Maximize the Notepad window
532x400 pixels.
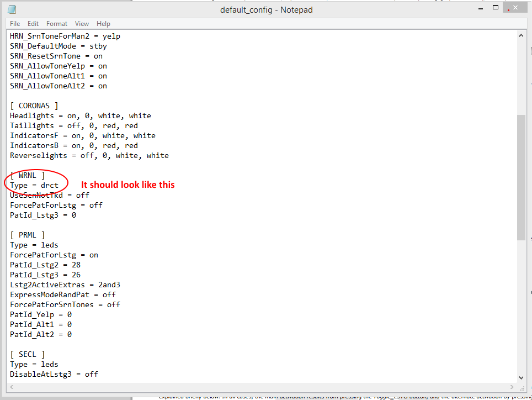click(496, 8)
